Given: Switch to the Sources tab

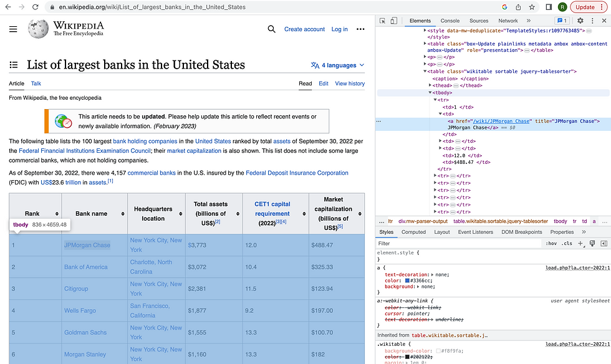Looking at the screenshot, I should pos(479,21).
